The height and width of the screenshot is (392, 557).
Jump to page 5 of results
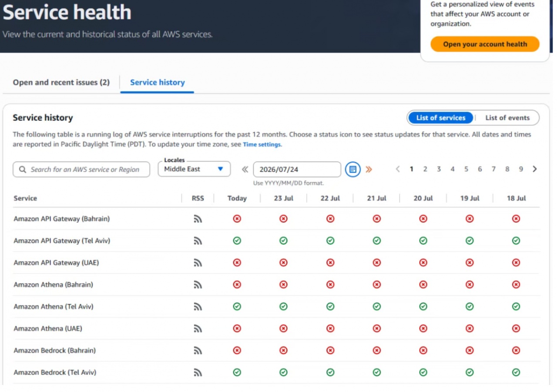coord(466,169)
